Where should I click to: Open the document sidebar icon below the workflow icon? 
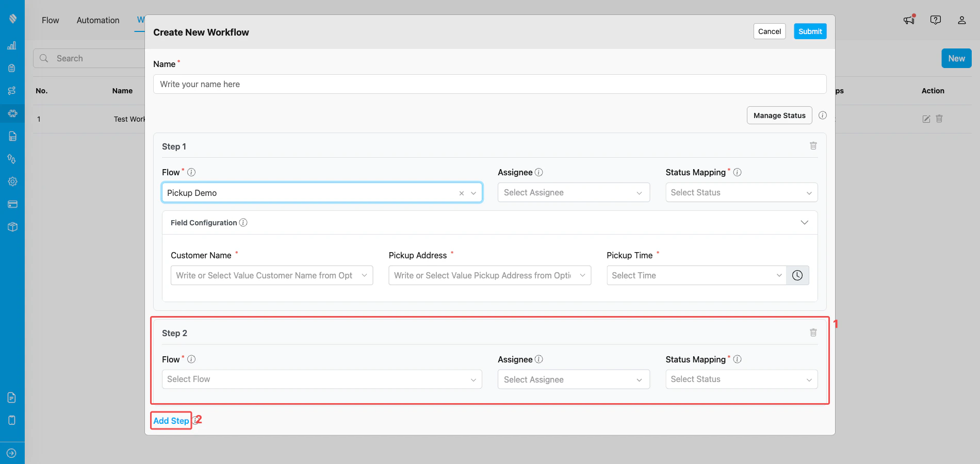click(x=12, y=136)
